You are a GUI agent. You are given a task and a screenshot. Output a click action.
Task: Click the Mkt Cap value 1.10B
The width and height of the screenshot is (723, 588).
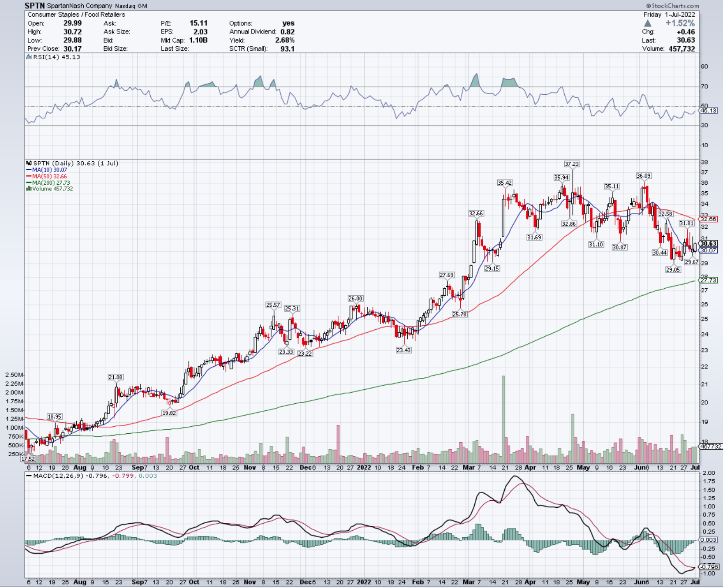pyautogui.click(x=198, y=40)
